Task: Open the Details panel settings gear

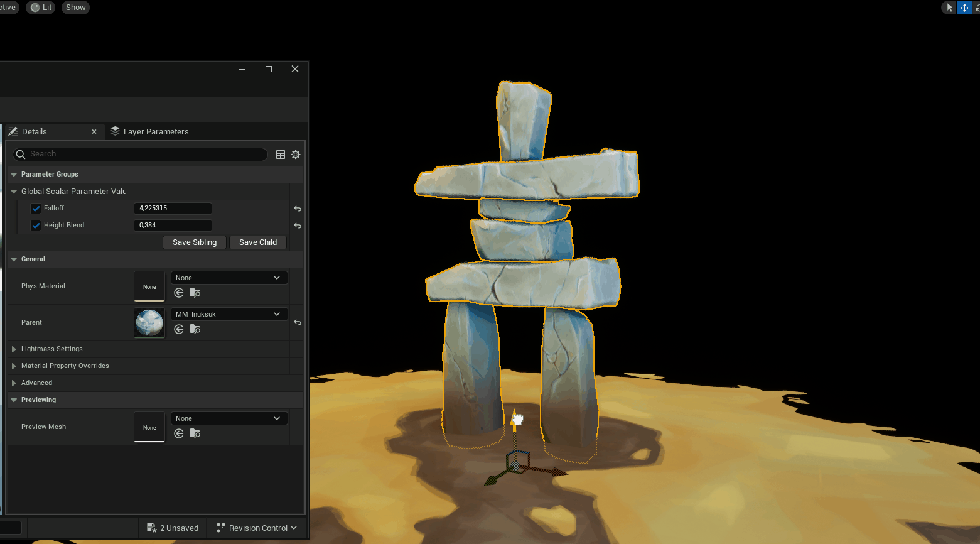Action: (296, 154)
